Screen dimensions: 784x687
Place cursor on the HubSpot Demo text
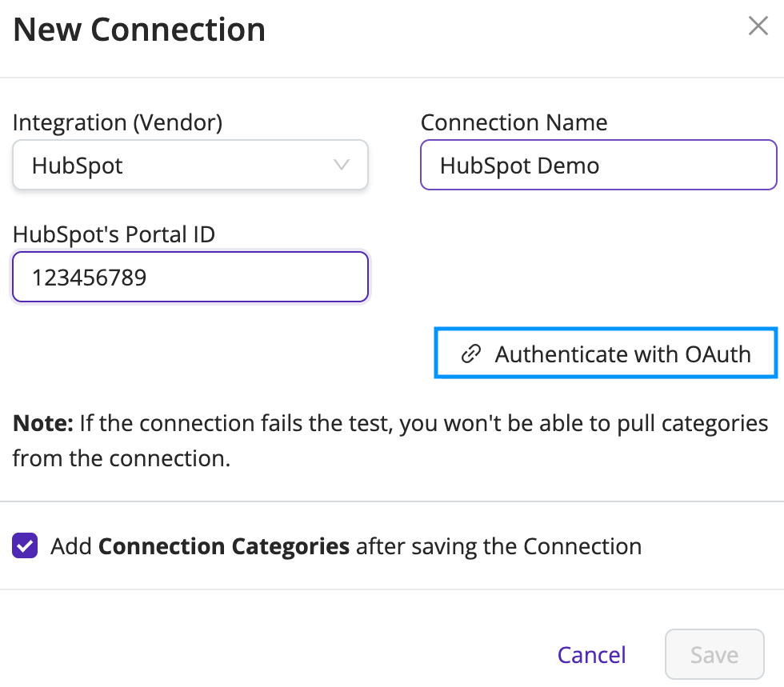tap(519, 166)
